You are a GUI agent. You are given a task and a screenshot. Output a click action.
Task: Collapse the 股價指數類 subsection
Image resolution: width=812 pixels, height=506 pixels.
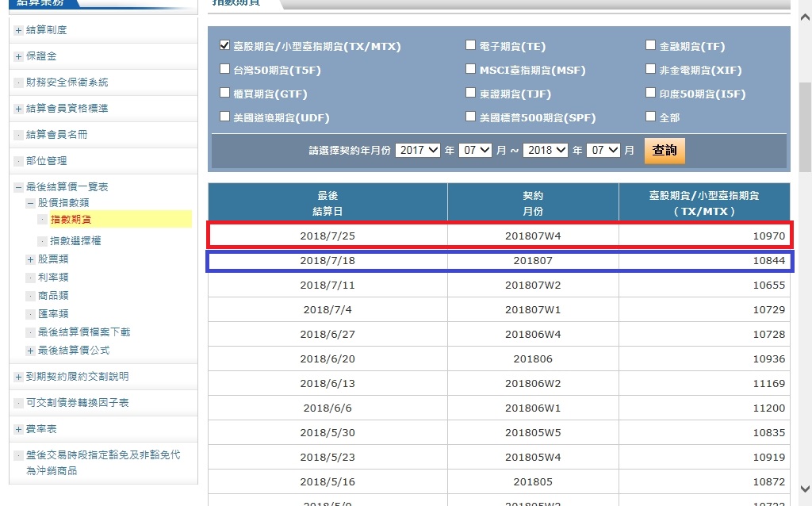click(x=31, y=203)
